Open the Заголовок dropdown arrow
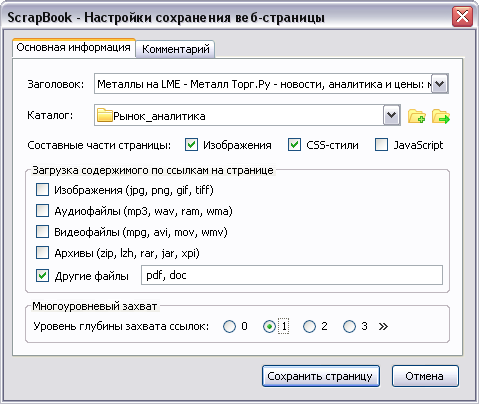The width and height of the screenshot is (479, 404). 440,84
